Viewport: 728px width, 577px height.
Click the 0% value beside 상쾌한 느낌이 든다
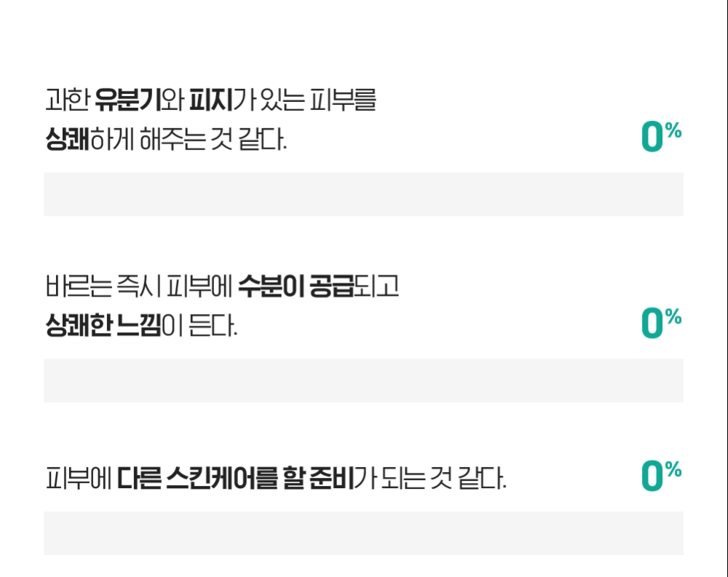coord(660,323)
